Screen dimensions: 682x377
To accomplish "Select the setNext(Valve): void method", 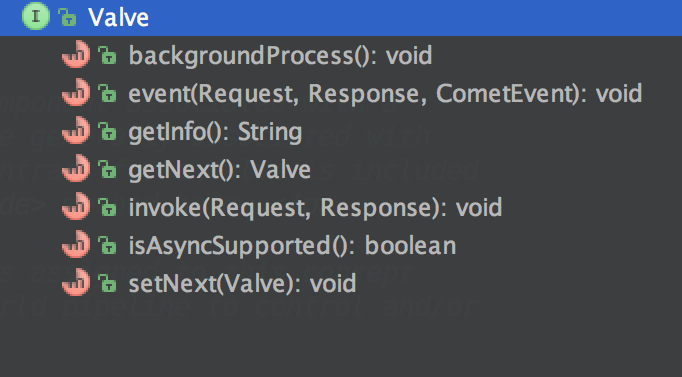I will [x=242, y=284].
